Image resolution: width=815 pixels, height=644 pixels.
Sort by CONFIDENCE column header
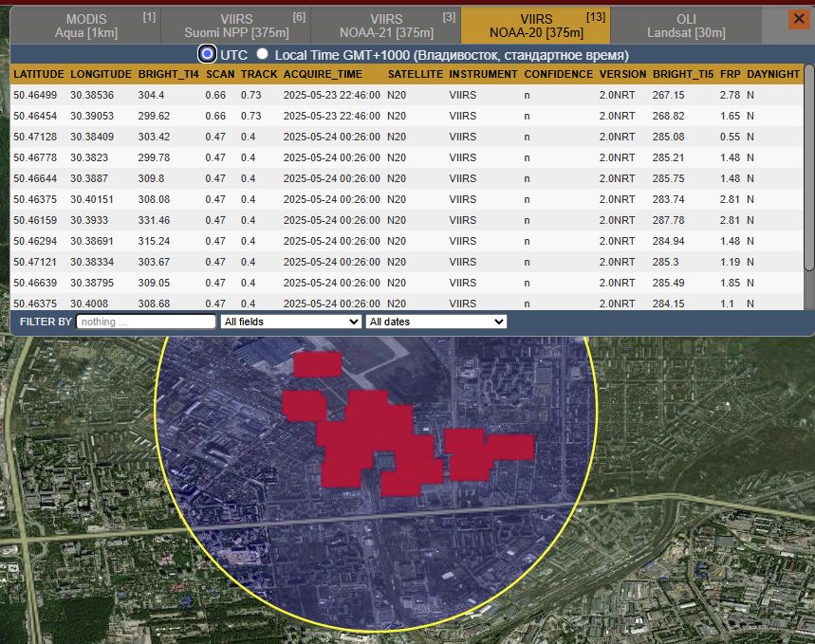pos(558,74)
